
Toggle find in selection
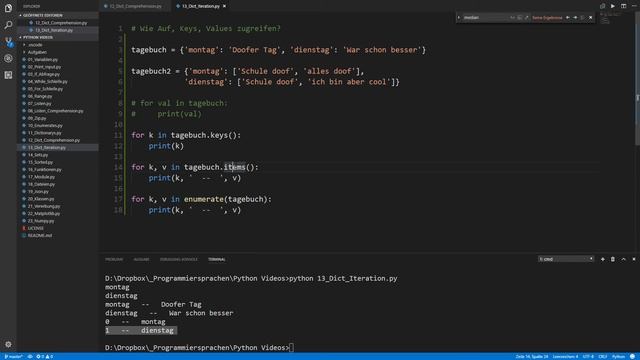tap(582, 18)
